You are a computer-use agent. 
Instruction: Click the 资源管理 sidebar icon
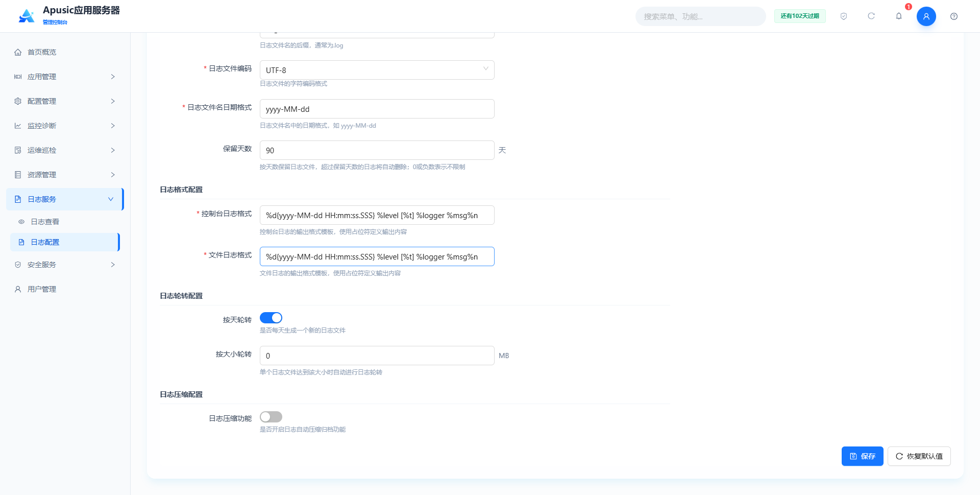click(x=18, y=175)
